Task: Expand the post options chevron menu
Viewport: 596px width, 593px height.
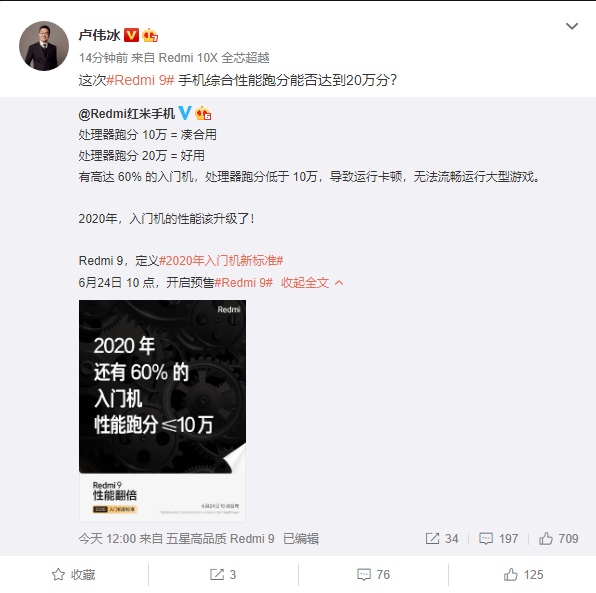Action: [572, 26]
